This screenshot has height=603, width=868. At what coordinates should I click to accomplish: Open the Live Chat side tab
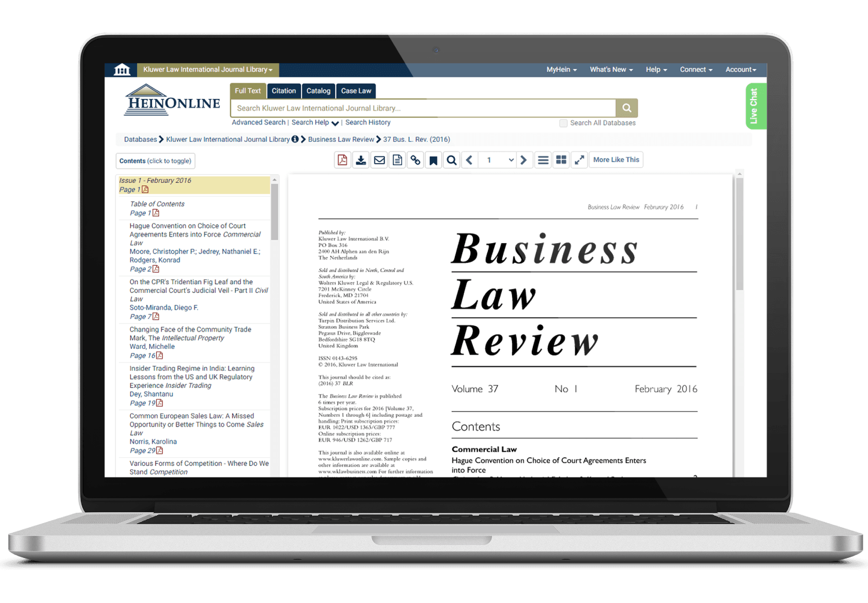[x=756, y=106]
